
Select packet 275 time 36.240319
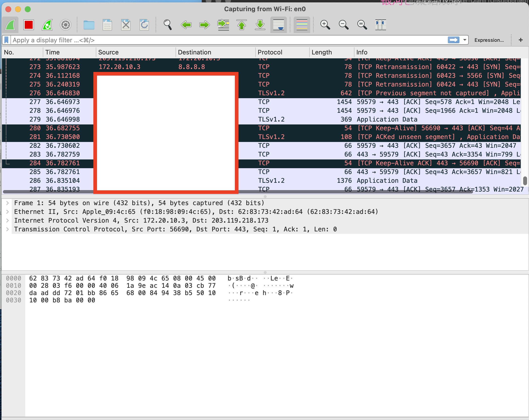click(x=261, y=84)
